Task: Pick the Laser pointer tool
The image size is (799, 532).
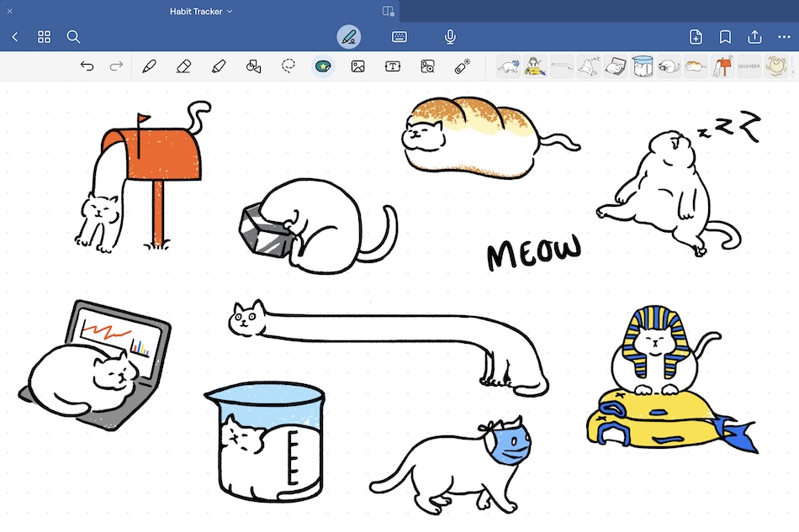Action: click(462, 66)
